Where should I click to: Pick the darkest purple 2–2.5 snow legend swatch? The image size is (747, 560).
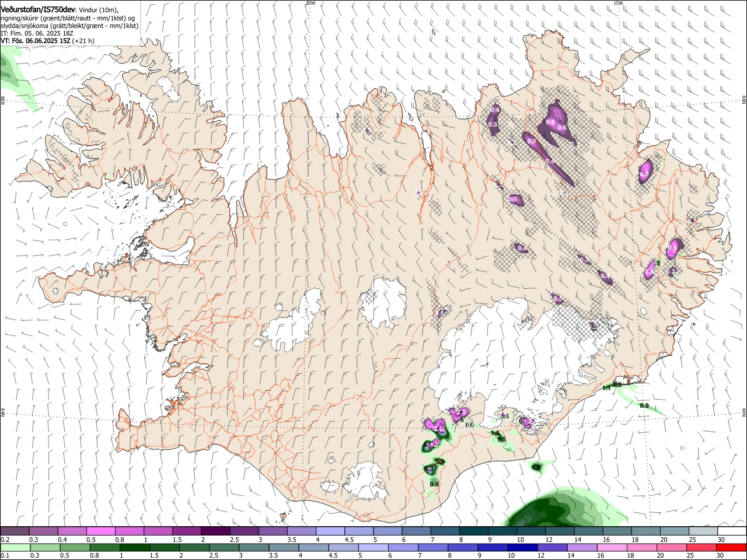pos(215,531)
